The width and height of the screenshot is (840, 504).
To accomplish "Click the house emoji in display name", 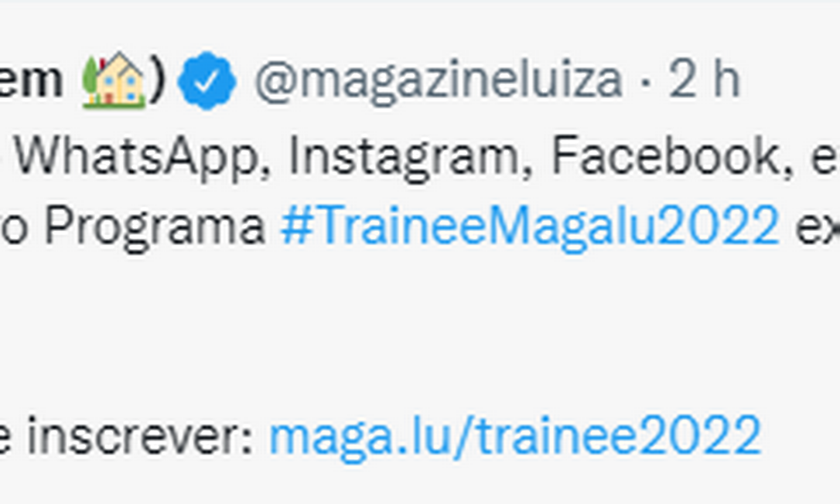I will point(114,79).
